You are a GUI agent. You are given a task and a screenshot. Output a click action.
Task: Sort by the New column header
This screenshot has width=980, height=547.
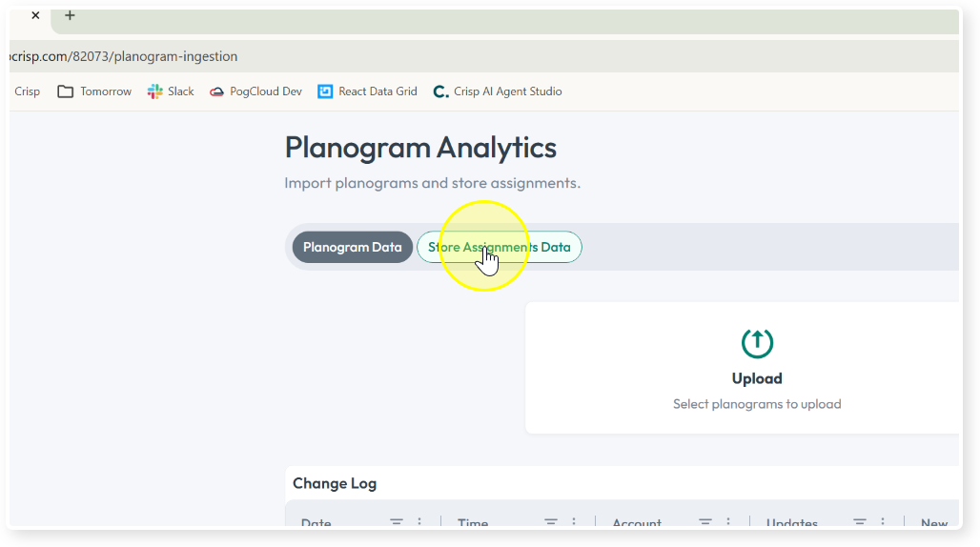934,523
